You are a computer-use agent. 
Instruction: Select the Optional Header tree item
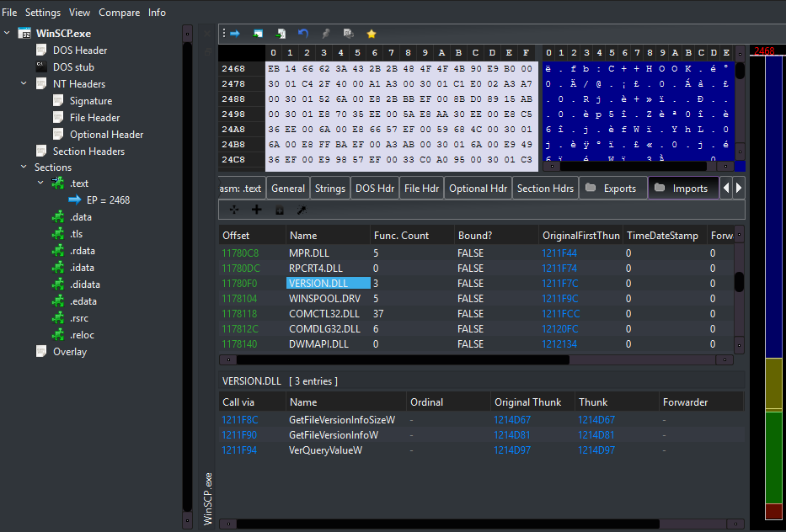(106, 134)
